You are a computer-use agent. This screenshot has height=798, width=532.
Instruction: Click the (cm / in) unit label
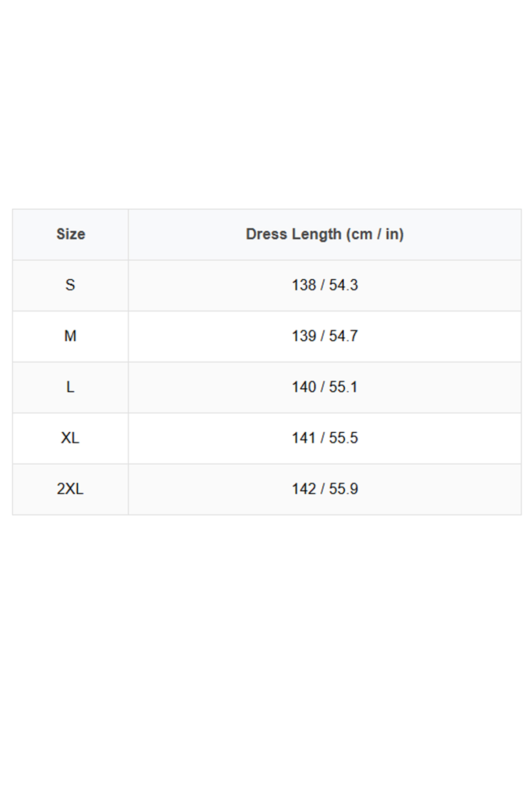[375, 234]
